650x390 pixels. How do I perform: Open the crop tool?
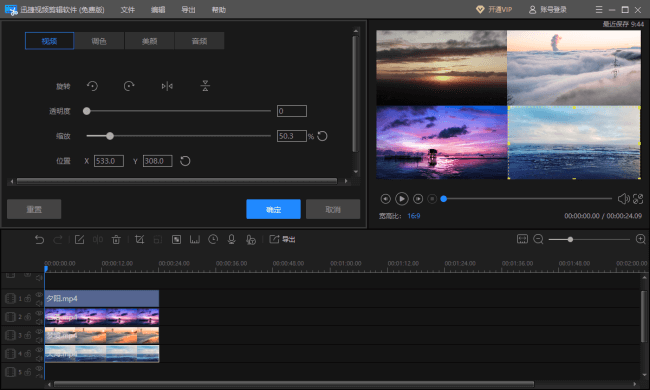tap(139, 240)
